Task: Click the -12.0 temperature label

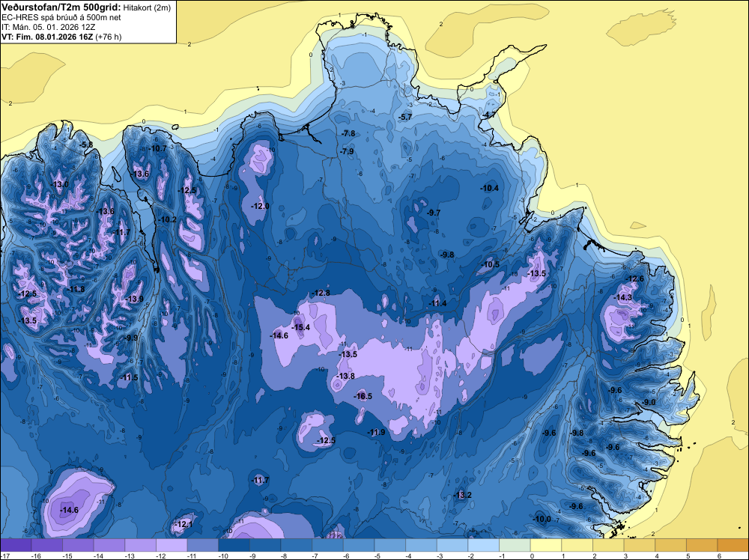Action: coord(261,206)
